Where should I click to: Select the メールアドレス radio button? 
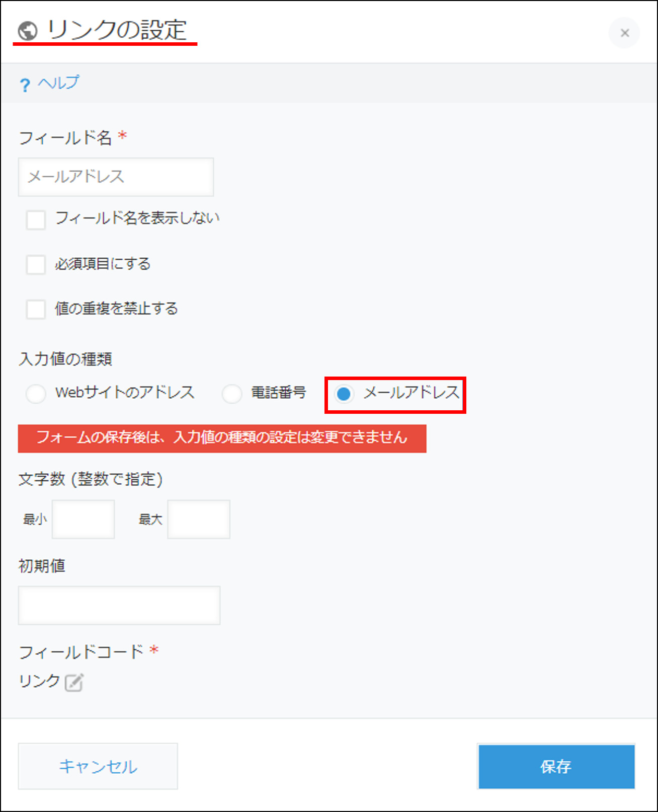point(344,394)
